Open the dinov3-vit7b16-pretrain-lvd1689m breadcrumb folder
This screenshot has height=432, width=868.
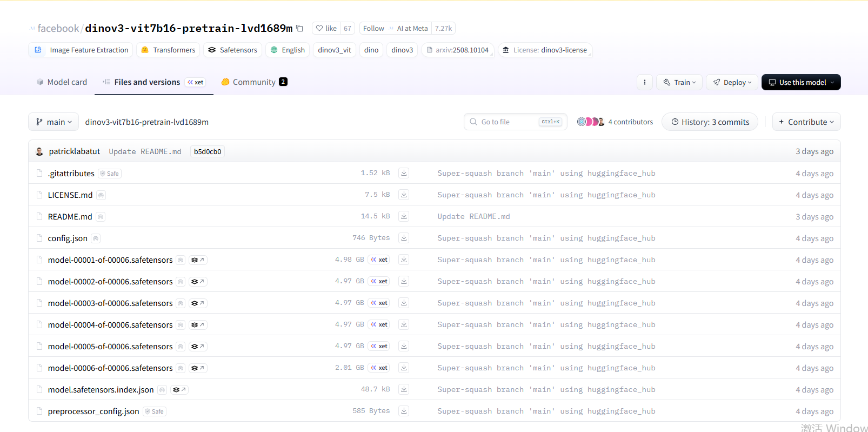147,122
